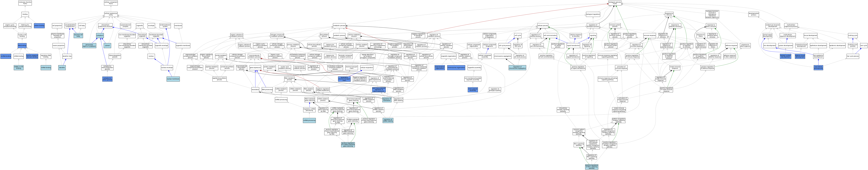Select 'positive regulation of miRNA-mediated gene silencing' node
The width and height of the screenshot is (868, 170).
(x=348, y=145)
